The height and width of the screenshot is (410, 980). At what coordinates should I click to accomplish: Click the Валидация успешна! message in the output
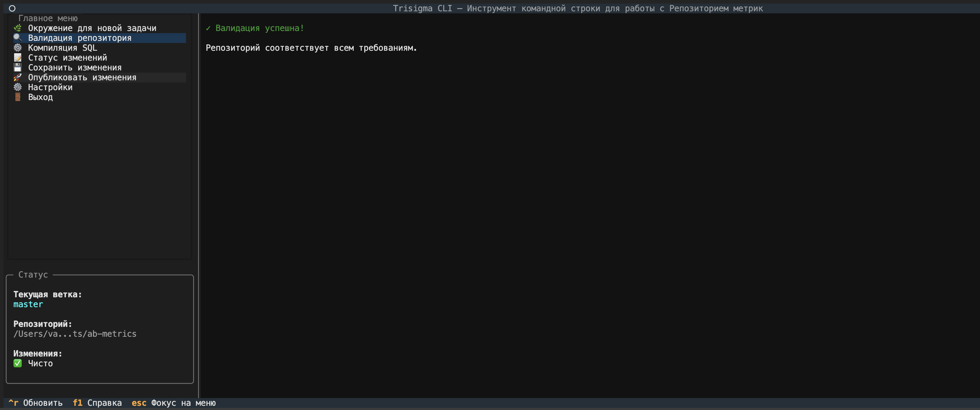[255, 28]
